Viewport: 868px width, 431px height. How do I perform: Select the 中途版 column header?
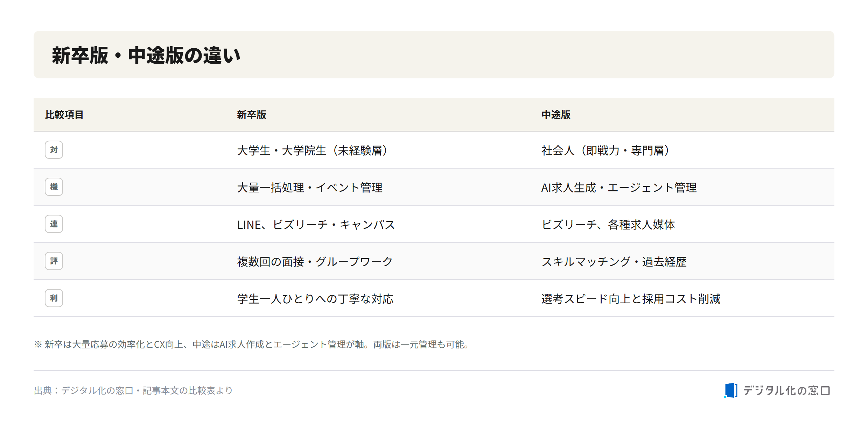point(556,115)
